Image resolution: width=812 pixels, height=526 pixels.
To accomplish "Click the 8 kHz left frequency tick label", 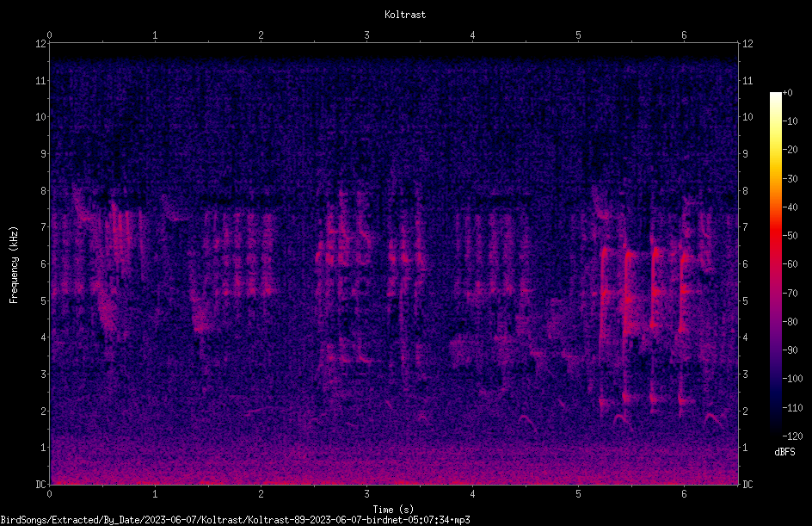I will (43, 190).
